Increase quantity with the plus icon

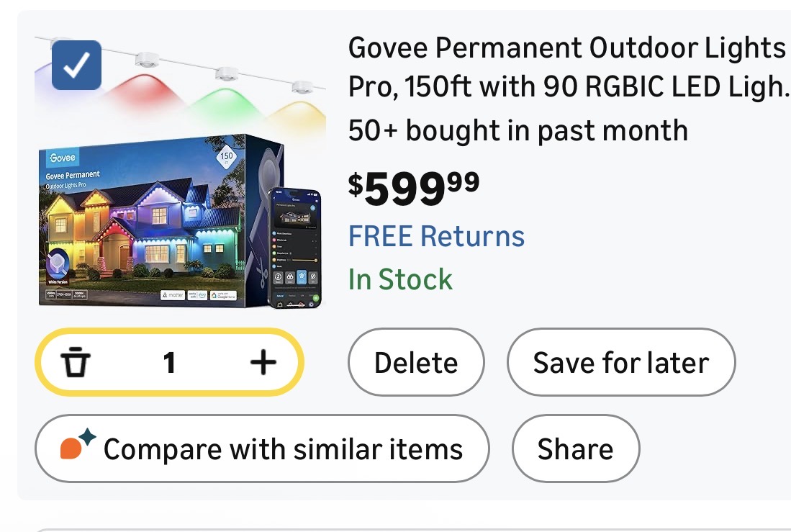coord(263,363)
